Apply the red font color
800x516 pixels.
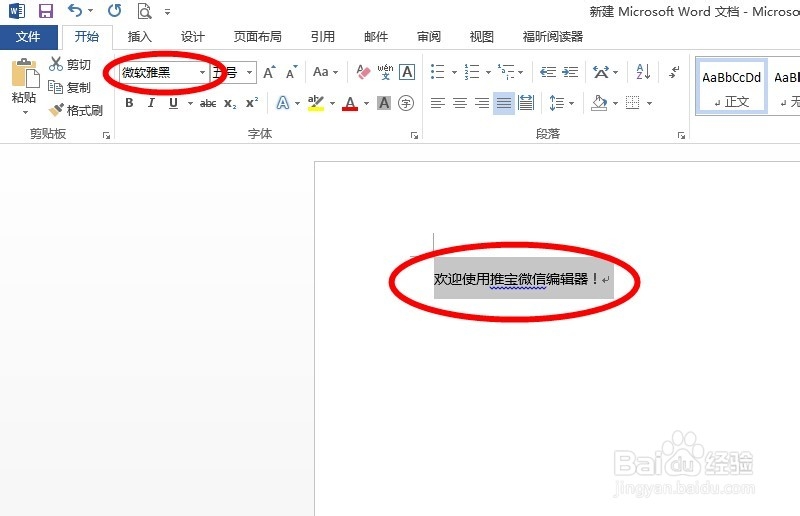[x=350, y=104]
